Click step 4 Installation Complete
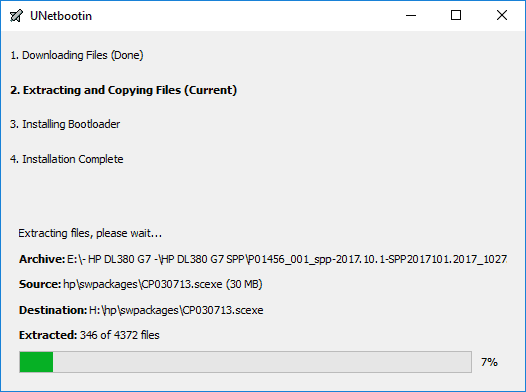 [x=67, y=159]
